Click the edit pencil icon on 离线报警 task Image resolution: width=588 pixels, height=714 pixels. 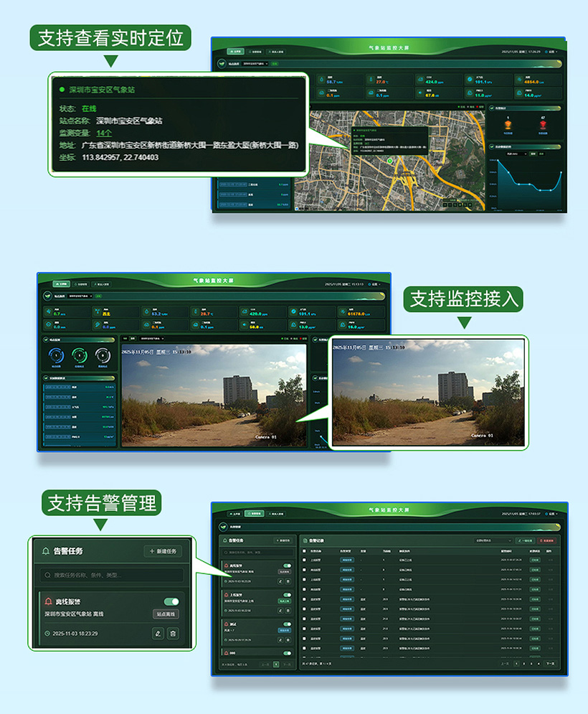[158, 634]
